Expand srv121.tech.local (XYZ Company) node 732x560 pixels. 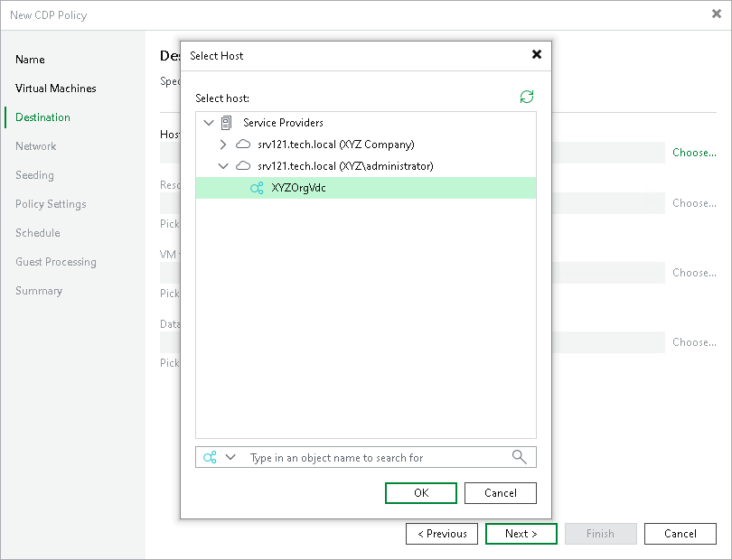222,144
